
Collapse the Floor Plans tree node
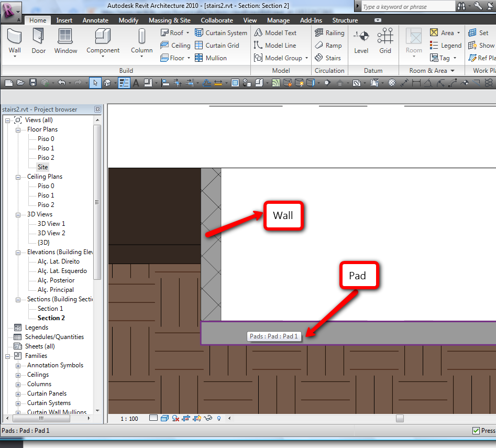(18, 129)
